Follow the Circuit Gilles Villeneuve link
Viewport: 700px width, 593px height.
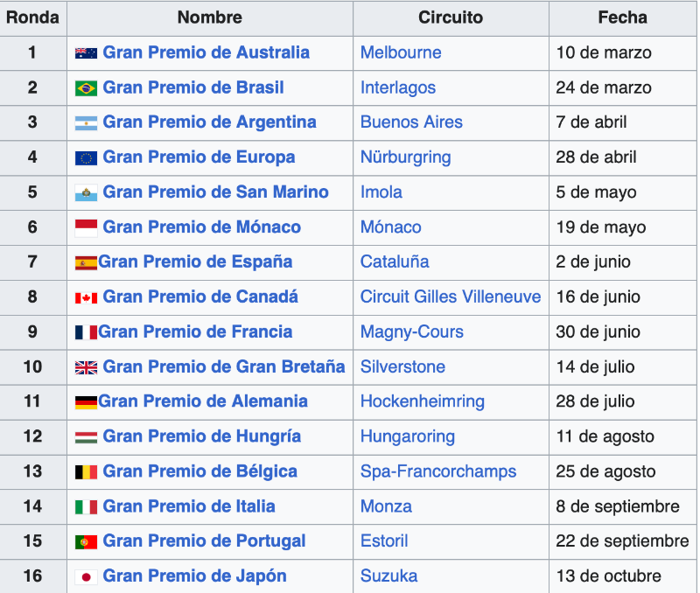pyautogui.click(x=451, y=296)
